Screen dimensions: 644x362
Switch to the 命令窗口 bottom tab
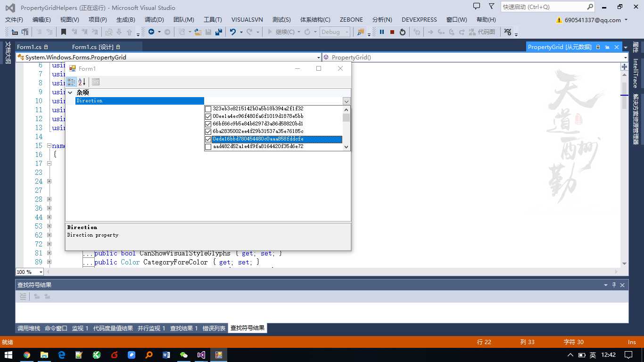(x=56, y=329)
